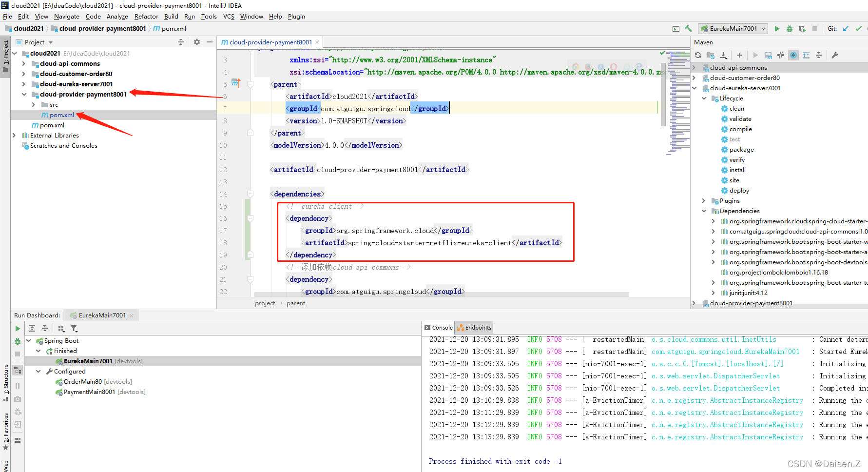Open Run Dashboard filter options

click(x=74, y=329)
